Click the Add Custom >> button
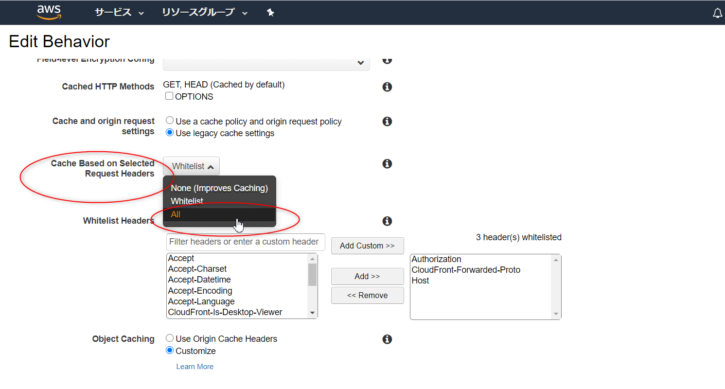The height and width of the screenshot is (389, 725). [367, 246]
